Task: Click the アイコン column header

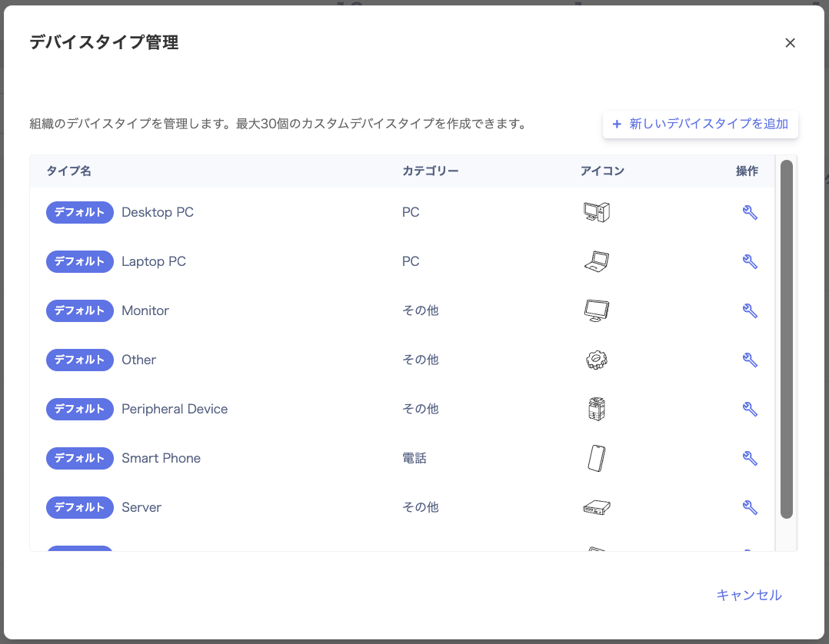Action: tap(602, 171)
